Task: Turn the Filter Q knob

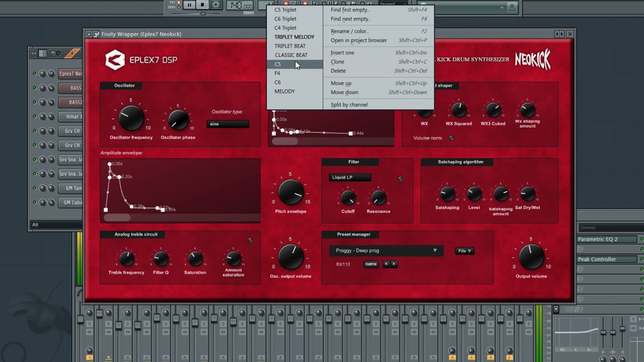Action: (x=160, y=259)
